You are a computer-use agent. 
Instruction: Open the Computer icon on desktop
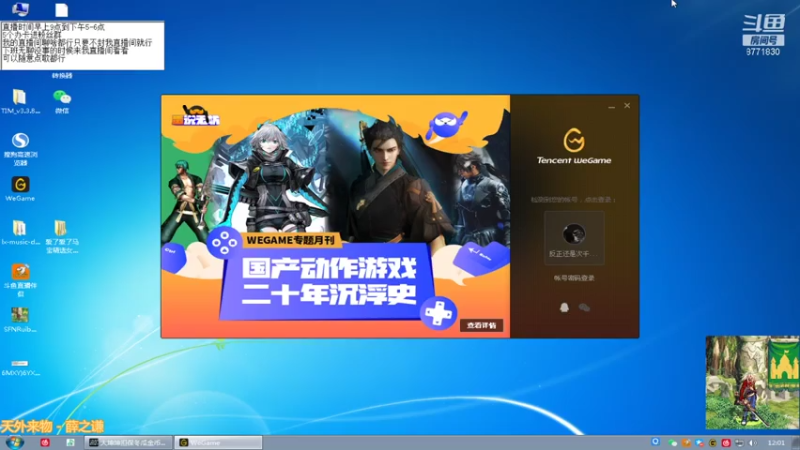[20, 9]
